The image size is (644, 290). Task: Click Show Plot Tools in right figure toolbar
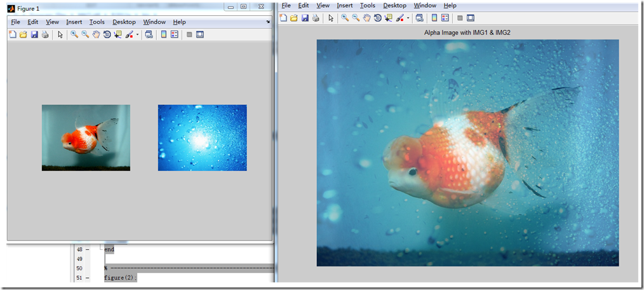[x=471, y=18]
